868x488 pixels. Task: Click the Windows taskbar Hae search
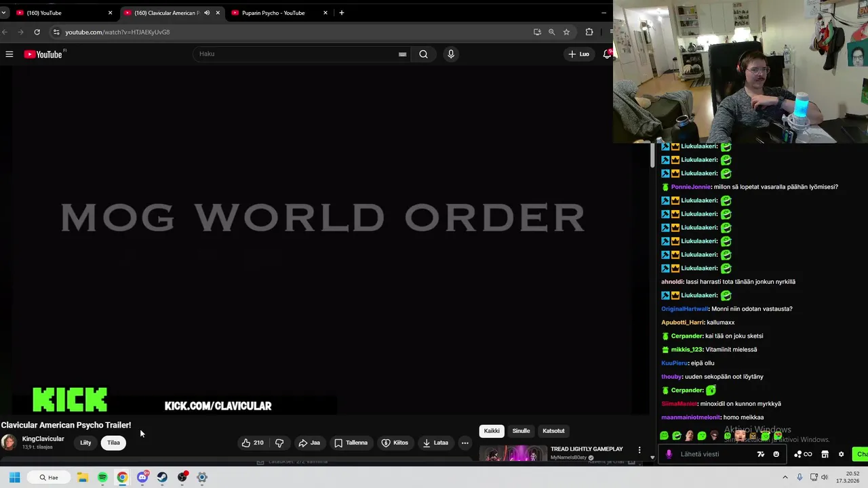pos(47,477)
